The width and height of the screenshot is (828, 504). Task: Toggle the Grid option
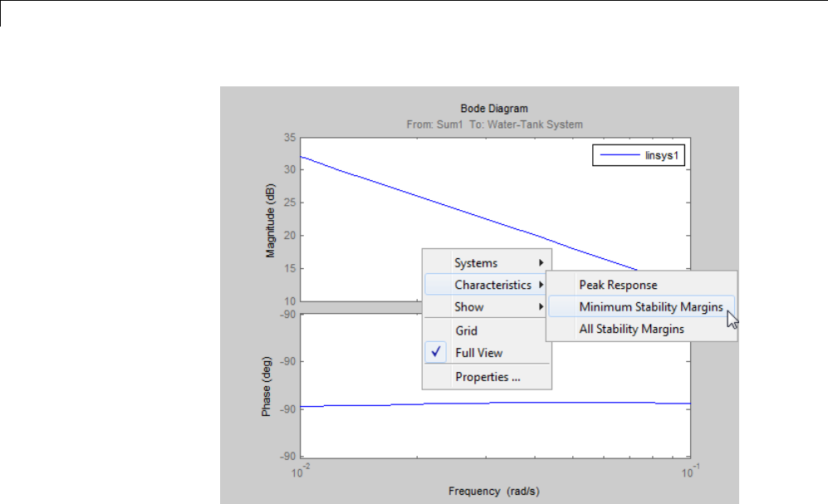click(466, 330)
